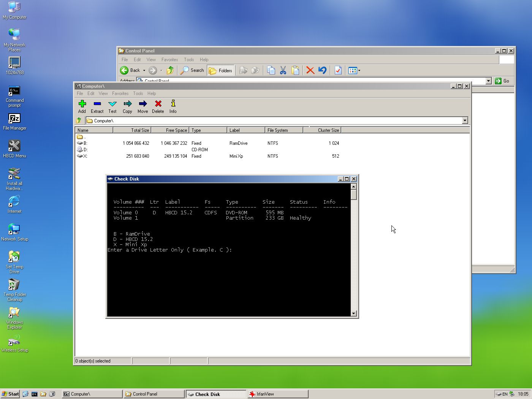Click the Extract icon in 7-Zip
This screenshot has height=399, width=532.
tap(97, 106)
